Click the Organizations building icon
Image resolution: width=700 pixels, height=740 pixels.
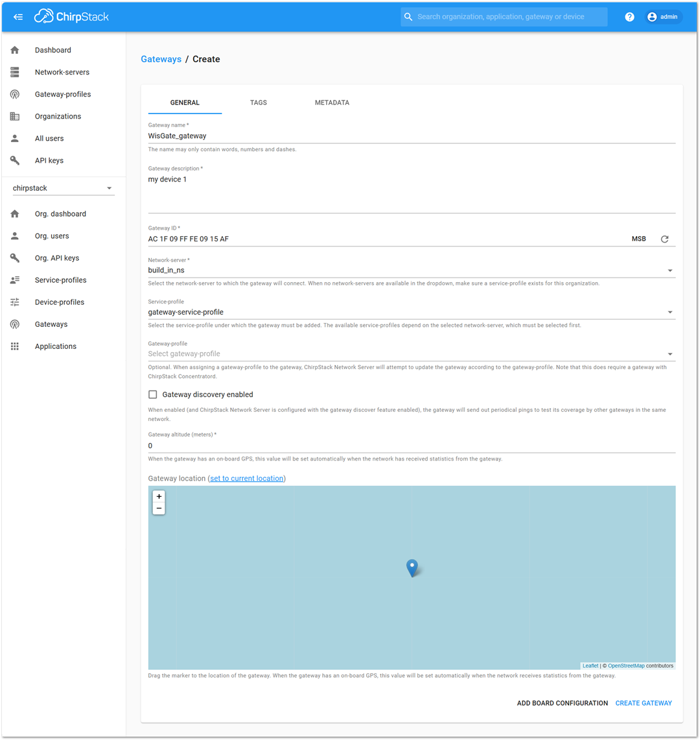point(15,116)
